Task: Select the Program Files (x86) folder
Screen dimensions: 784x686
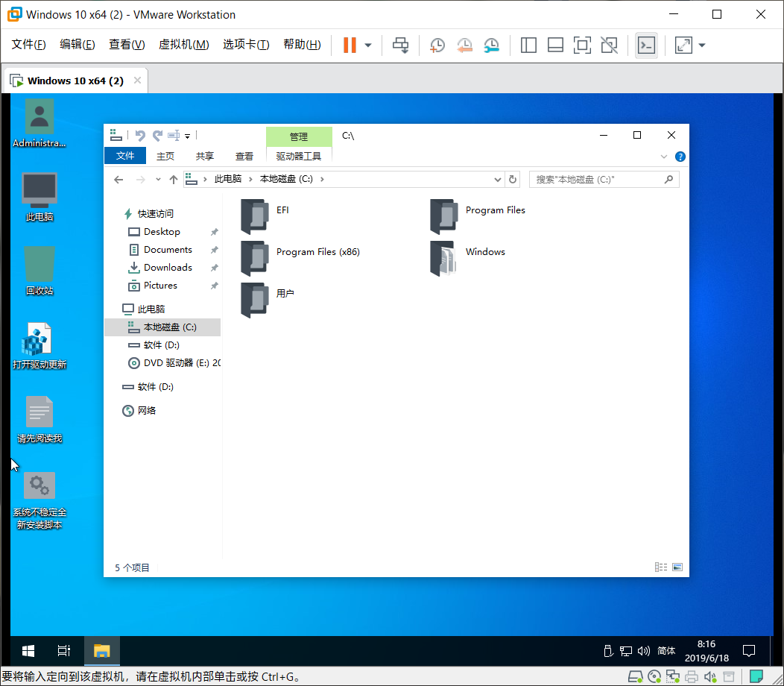Action: pyautogui.click(x=300, y=258)
